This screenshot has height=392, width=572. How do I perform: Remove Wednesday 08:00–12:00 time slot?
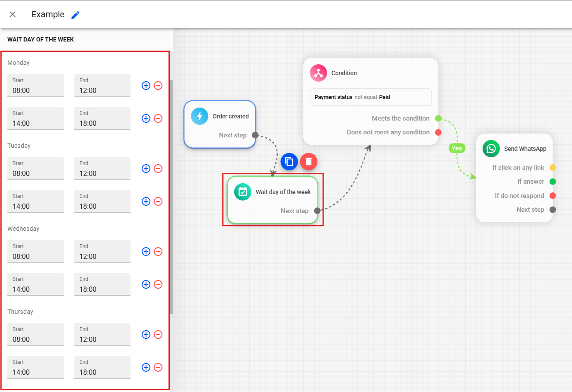(x=158, y=252)
